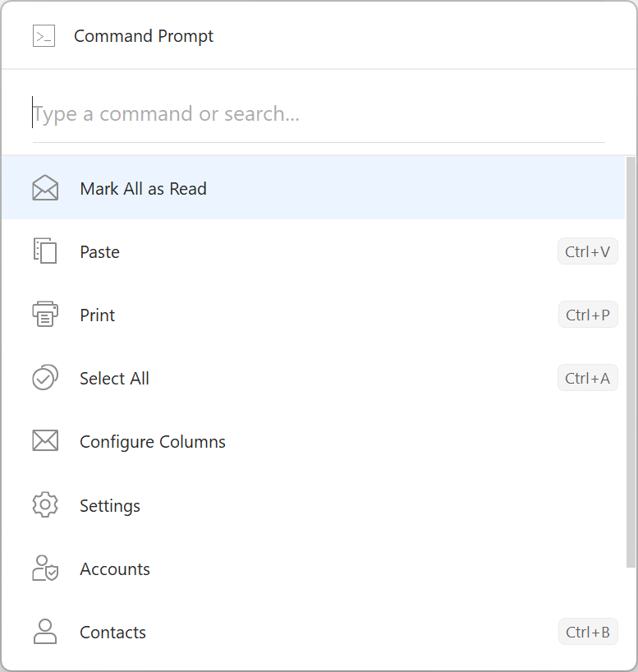This screenshot has height=672, width=638.
Task: Select the Print command entry
Action: (313, 315)
